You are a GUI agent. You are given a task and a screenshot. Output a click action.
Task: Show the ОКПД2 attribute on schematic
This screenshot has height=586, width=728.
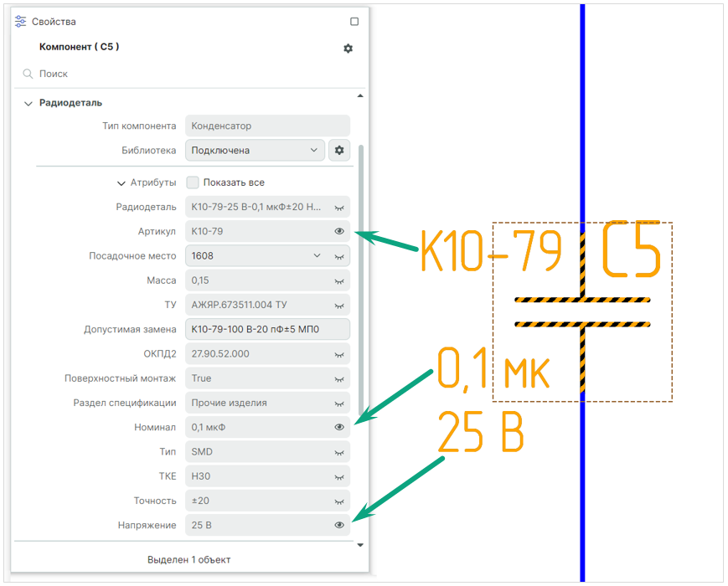pos(339,354)
